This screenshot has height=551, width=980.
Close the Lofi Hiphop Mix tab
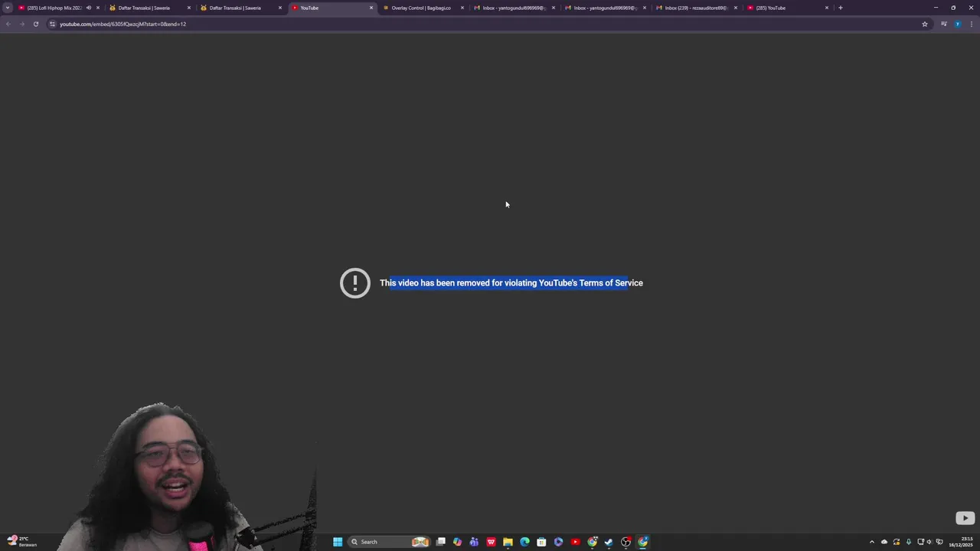98,8
